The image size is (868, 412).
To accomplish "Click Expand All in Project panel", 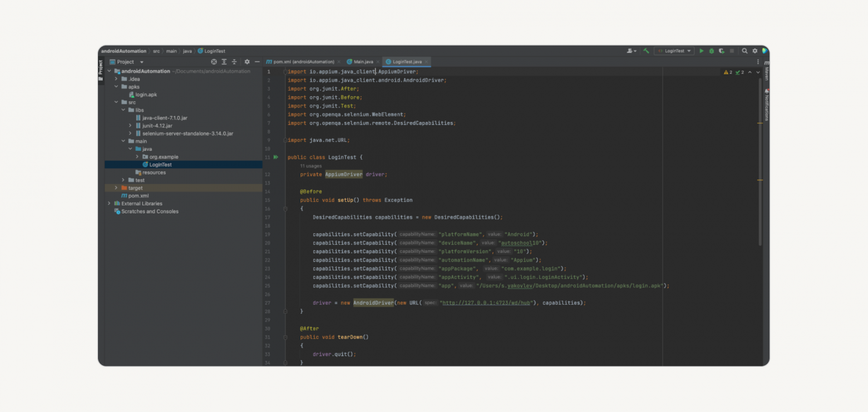I will 224,62.
